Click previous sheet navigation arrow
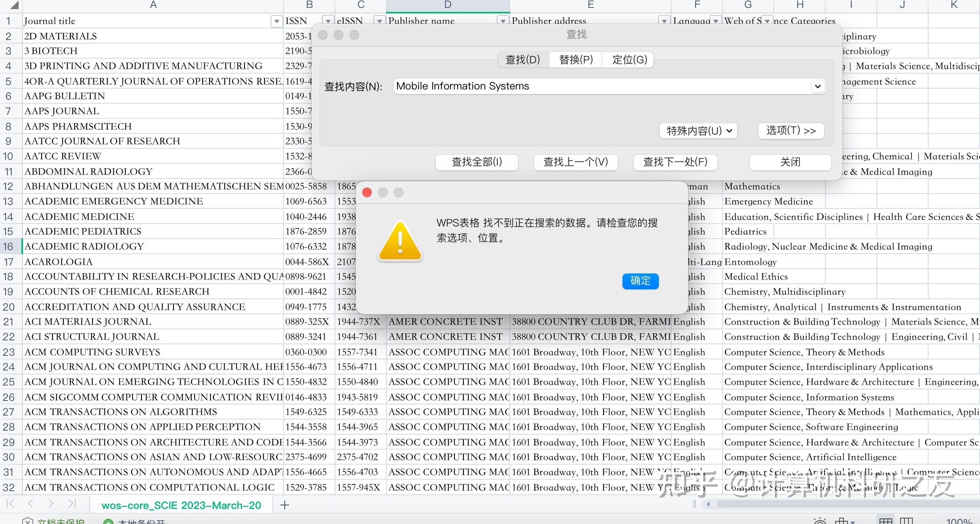This screenshot has width=980, height=524. click(30, 503)
